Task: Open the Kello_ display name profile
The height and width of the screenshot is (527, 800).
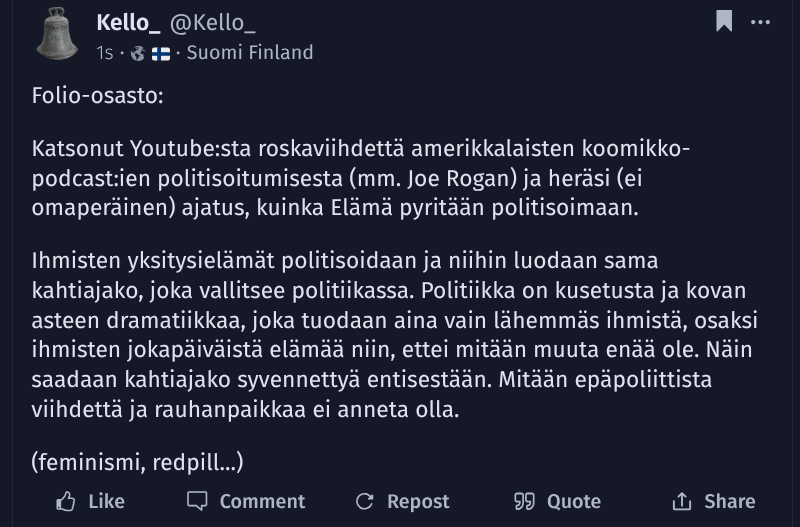Action: coord(129,23)
